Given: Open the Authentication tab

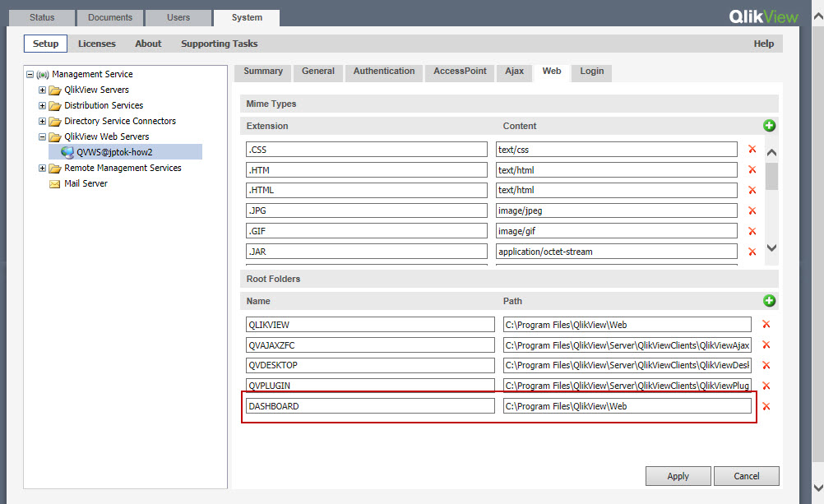Looking at the screenshot, I should [384, 72].
